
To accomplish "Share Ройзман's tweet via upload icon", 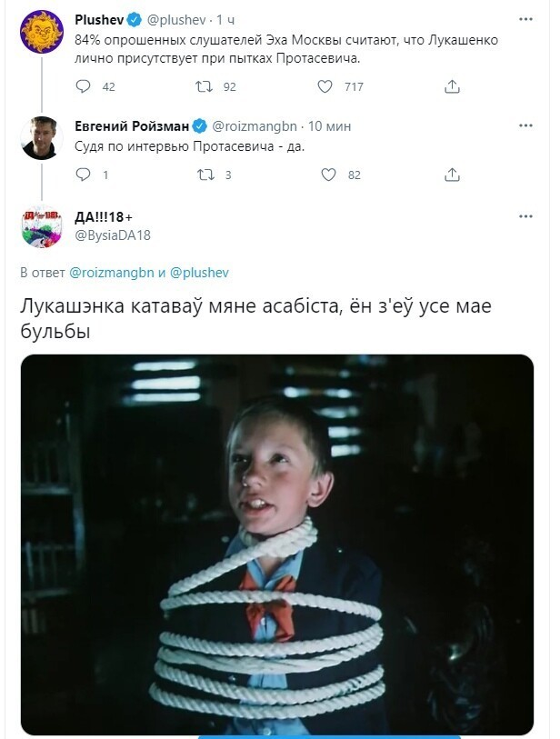I will point(452,175).
